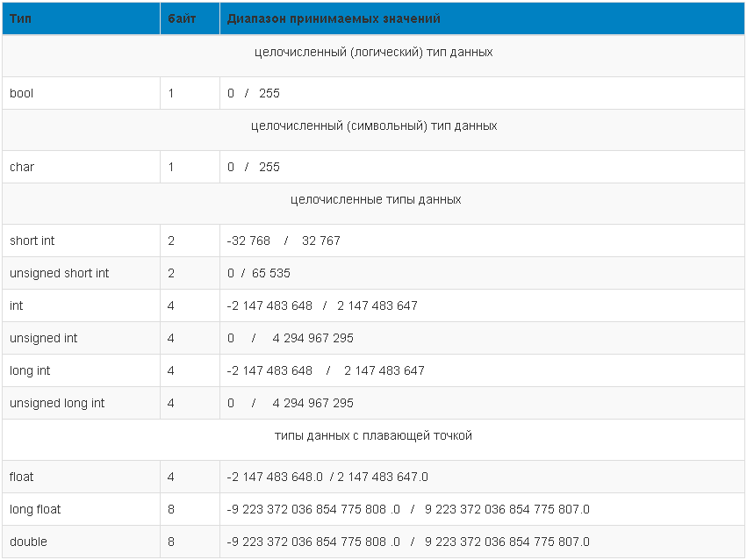Screen dimensions: 747x560
Task: Click byte value 4 in float row
Action: click(171, 477)
